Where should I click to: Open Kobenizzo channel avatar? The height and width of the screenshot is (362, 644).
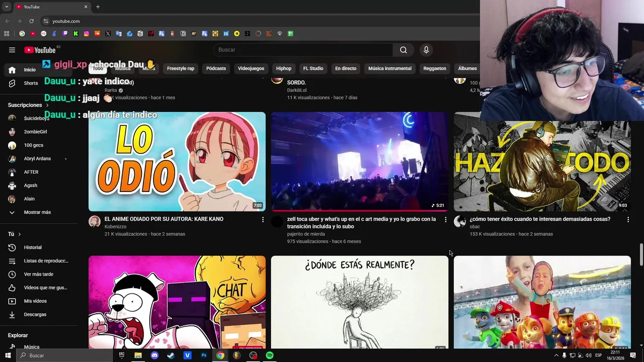95,222
